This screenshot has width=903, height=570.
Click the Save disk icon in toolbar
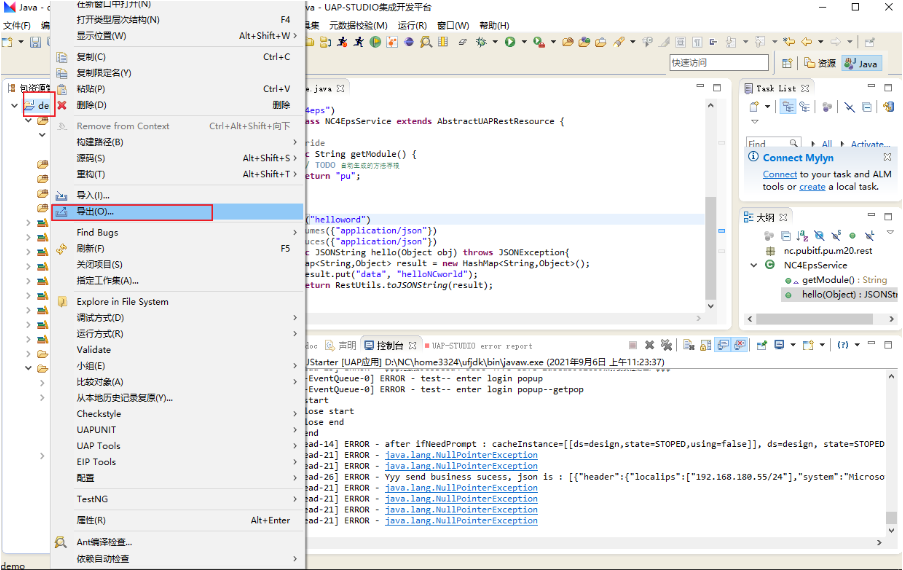pos(36,42)
